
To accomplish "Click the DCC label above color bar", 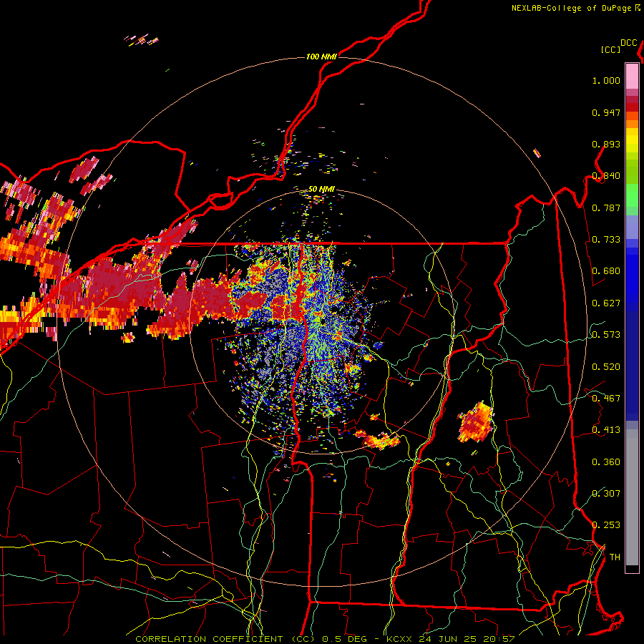I will 628,43.
